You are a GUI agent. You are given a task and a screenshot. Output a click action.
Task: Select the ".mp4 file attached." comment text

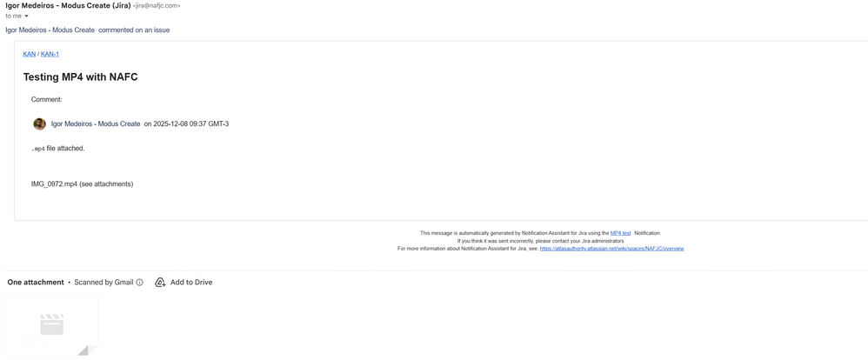point(58,149)
